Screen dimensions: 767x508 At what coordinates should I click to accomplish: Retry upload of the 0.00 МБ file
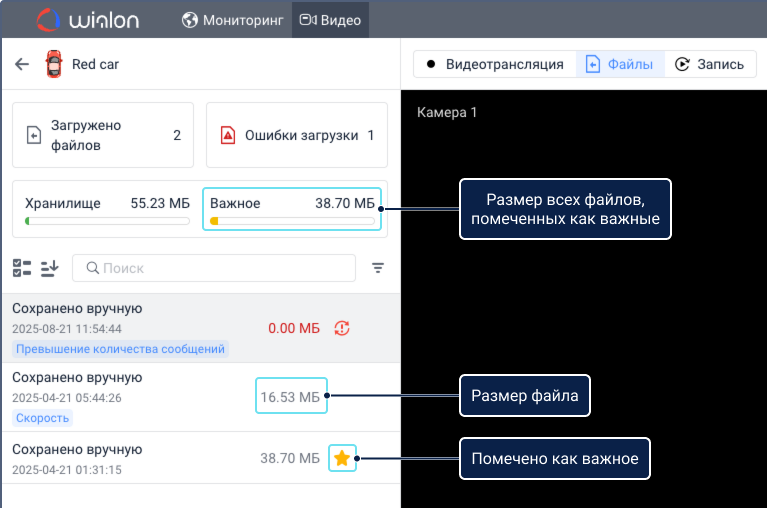(x=341, y=328)
